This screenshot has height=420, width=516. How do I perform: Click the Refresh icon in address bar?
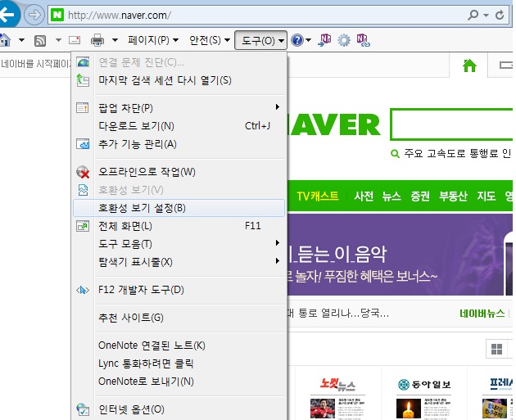click(x=499, y=16)
